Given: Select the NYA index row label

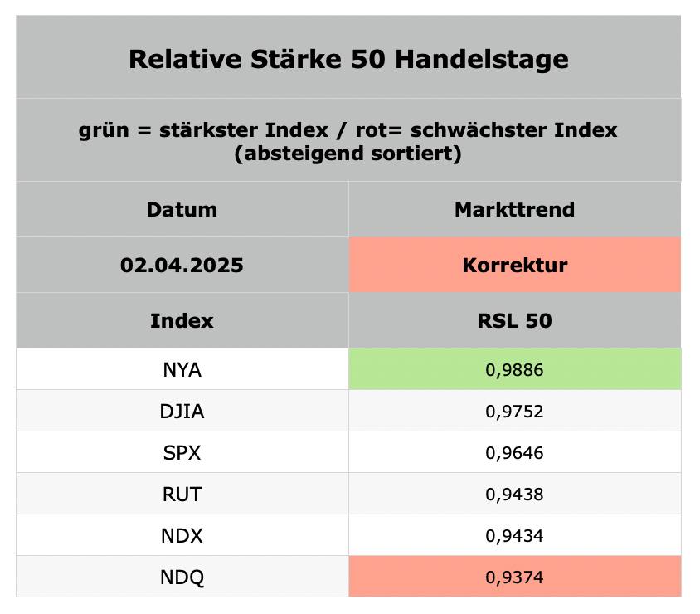Looking at the screenshot, I should [182, 369].
